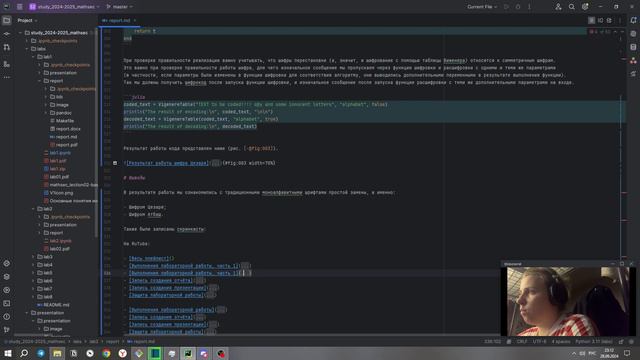Screen dimensions: 640x360
Task: Open Windows taskbar search
Action: [x=24, y=353]
